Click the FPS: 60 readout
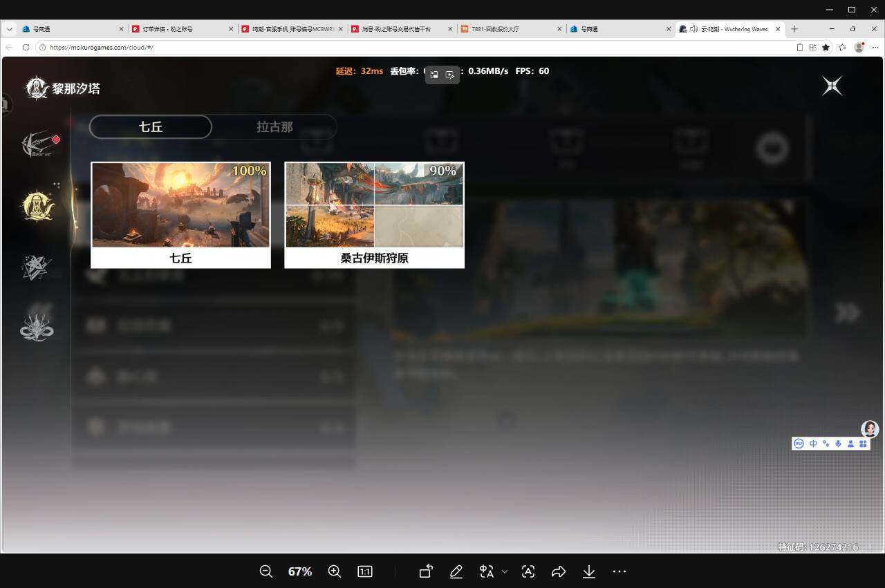The height and width of the screenshot is (588, 885). 532,71
